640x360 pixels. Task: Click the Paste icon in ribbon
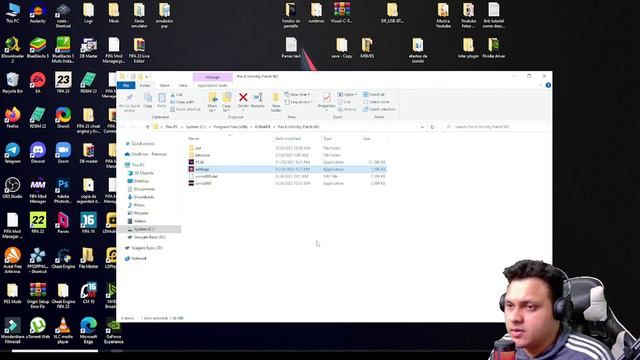(x=162, y=97)
